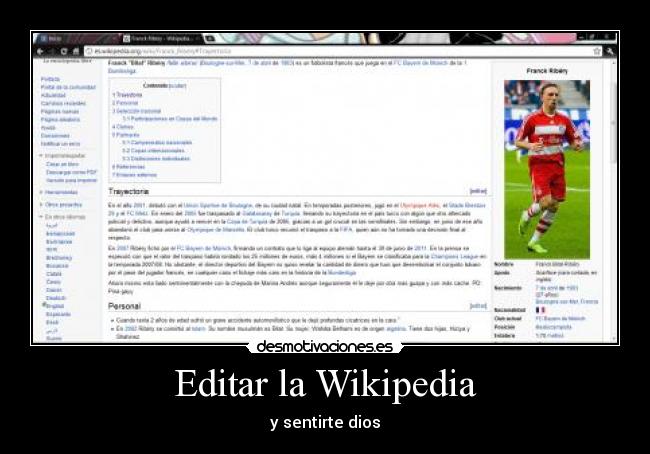This screenshot has height=454, width=650.
Task: Open the Actualidad sidebar link
Action: (x=53, y=95)
